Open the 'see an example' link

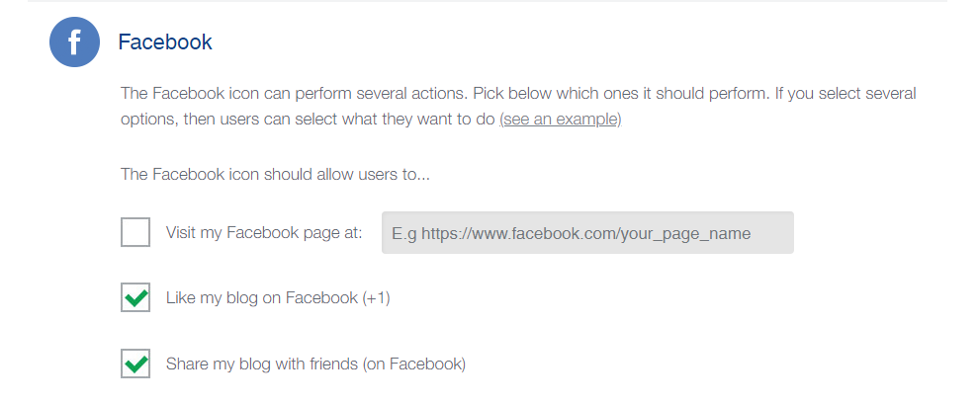coord(560,120)
